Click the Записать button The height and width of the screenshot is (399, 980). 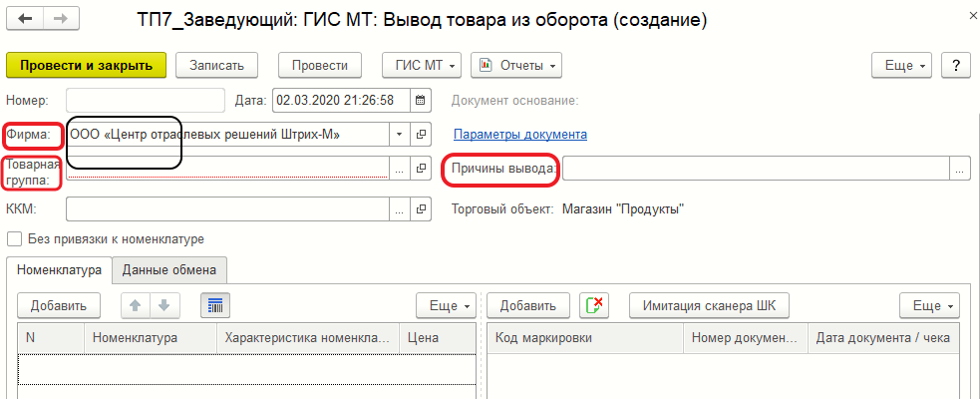coord(216,65)
